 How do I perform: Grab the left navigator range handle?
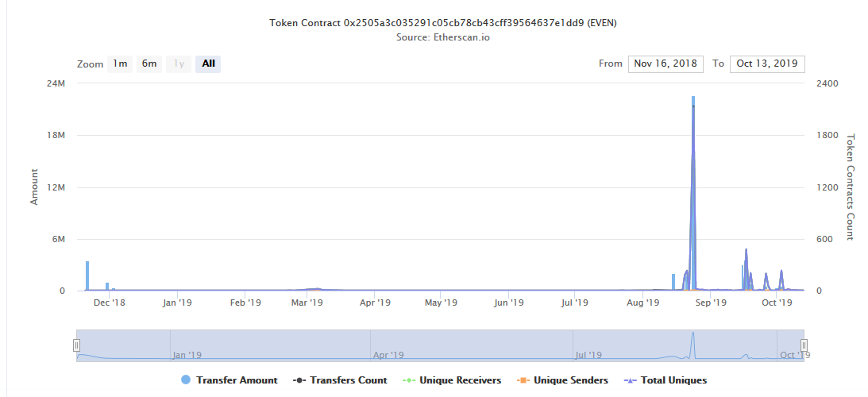(77, 345)
